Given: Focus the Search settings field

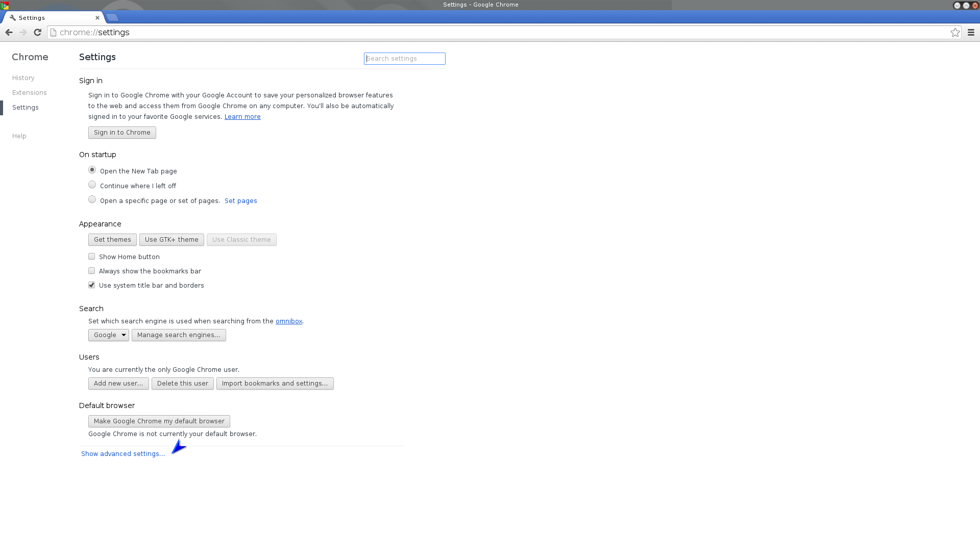Looking at the screenshot, I should point(405,59).
